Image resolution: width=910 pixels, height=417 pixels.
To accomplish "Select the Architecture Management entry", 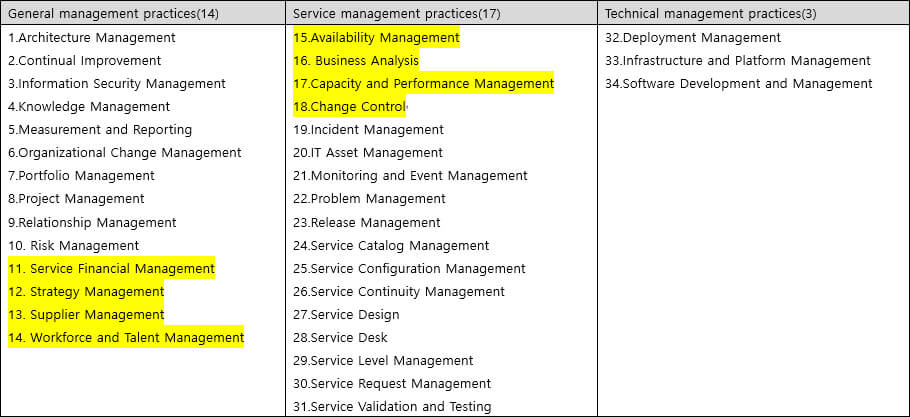I will (x=91, y=38).
